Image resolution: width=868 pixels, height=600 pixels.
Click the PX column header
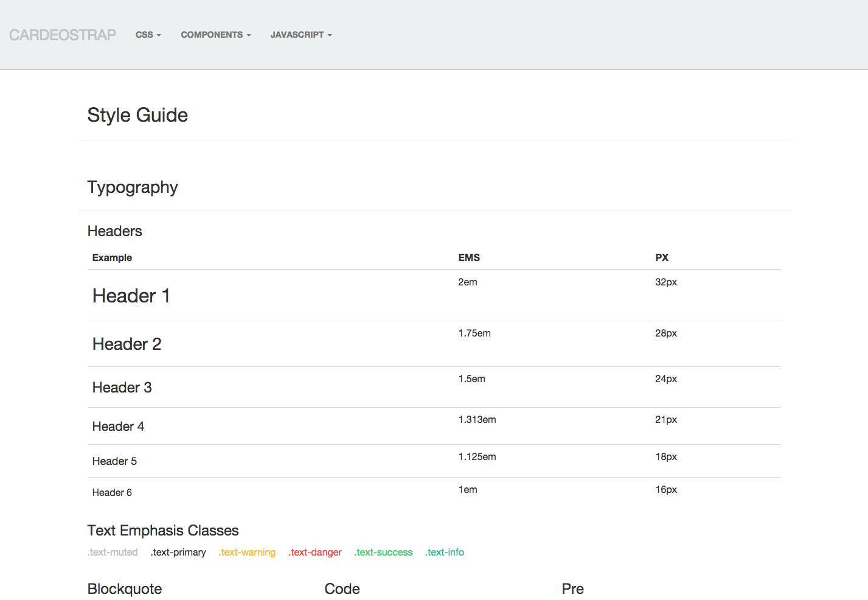662,257
